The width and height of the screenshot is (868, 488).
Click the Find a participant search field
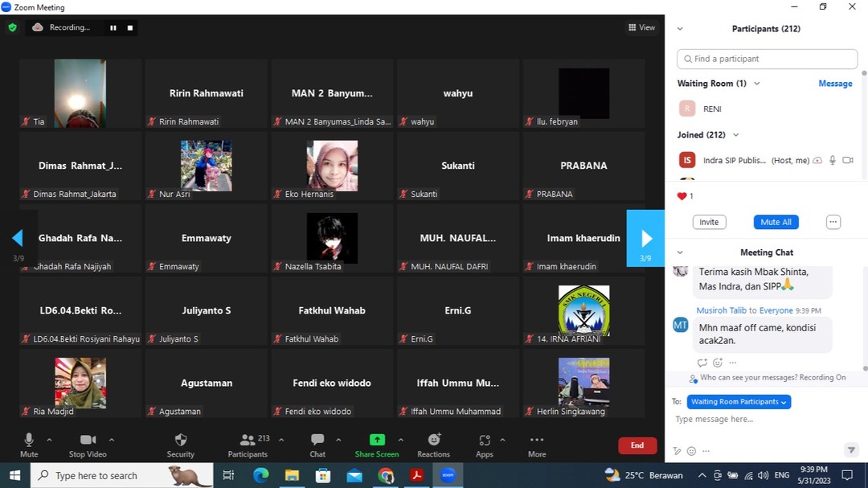(767, 59)
